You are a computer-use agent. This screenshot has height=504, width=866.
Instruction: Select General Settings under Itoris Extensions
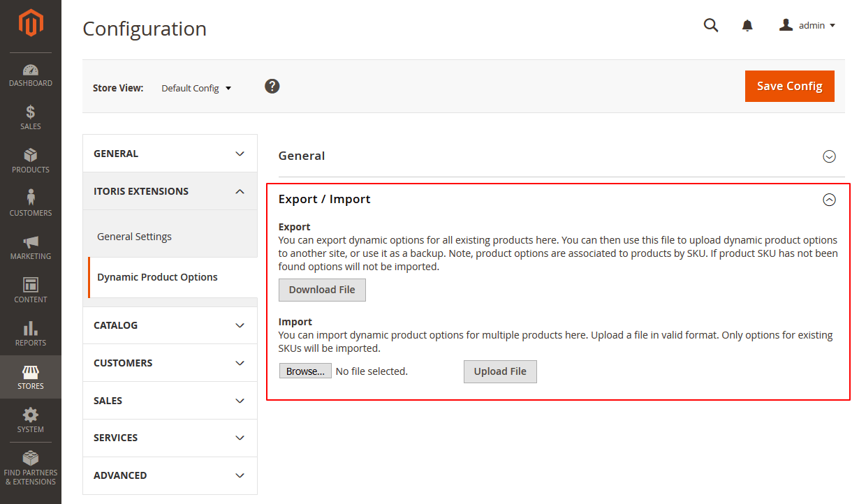[x=134, y=236]
